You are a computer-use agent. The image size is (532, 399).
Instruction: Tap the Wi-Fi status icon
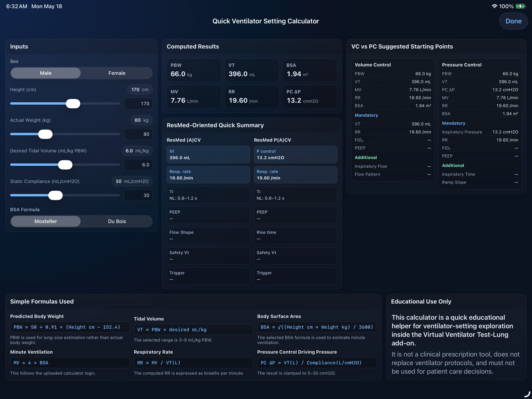tap(494, 6)
